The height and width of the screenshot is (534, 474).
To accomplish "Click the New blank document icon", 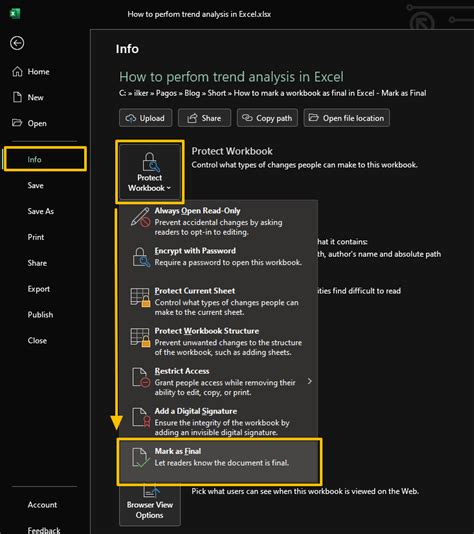I will pos(17,97).
